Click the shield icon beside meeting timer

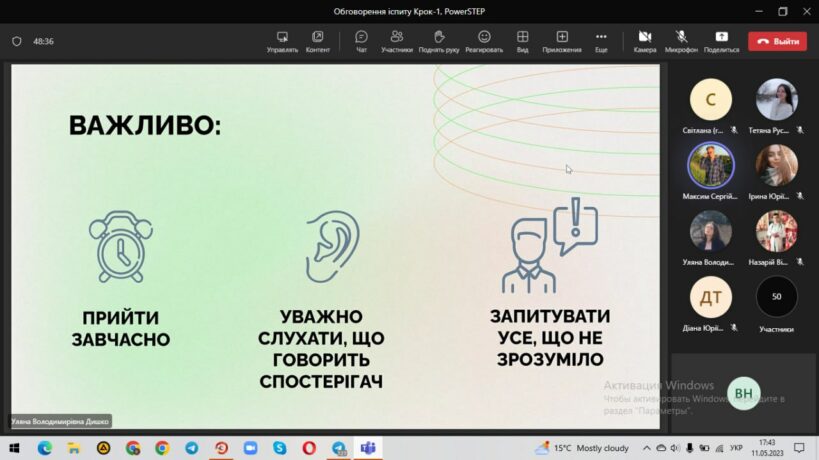coord(16,42)
